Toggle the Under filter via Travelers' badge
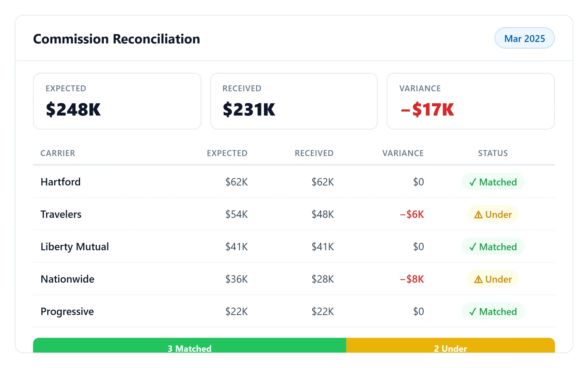This screenshot has width=588, height=368. point(493,214)
